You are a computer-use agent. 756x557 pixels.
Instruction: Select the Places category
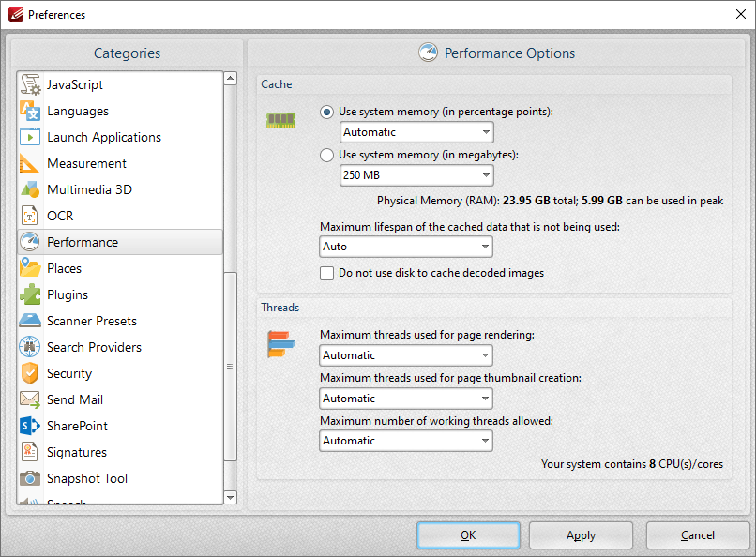pyautogui.click(x=120, y=268)
